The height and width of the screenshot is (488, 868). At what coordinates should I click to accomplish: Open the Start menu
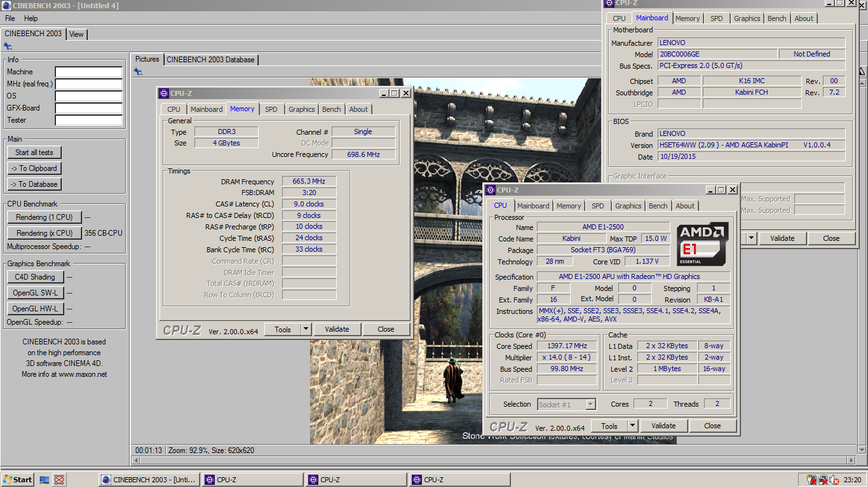[x=17, y=480]
